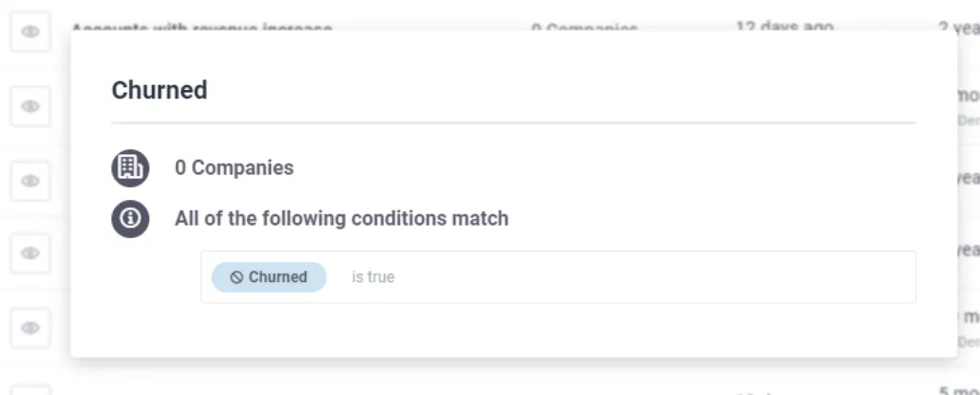The width and height of the screenshot is (980, 395).
Task: Click "0 Companies" text in the popup
Action: click(x=234, y=168)
